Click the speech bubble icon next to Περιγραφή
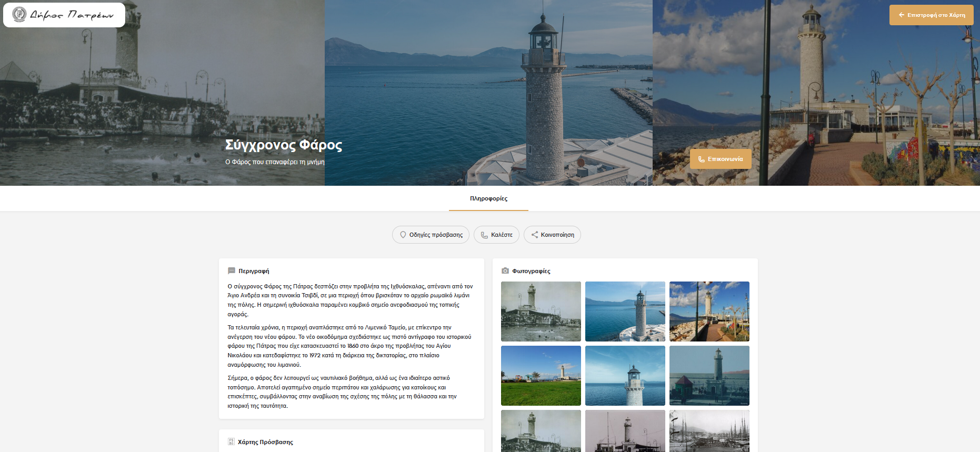980x452 pixels. coord(232,271)
